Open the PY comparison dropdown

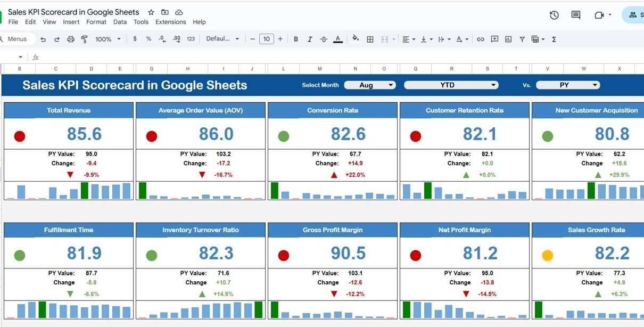point(567,85)
